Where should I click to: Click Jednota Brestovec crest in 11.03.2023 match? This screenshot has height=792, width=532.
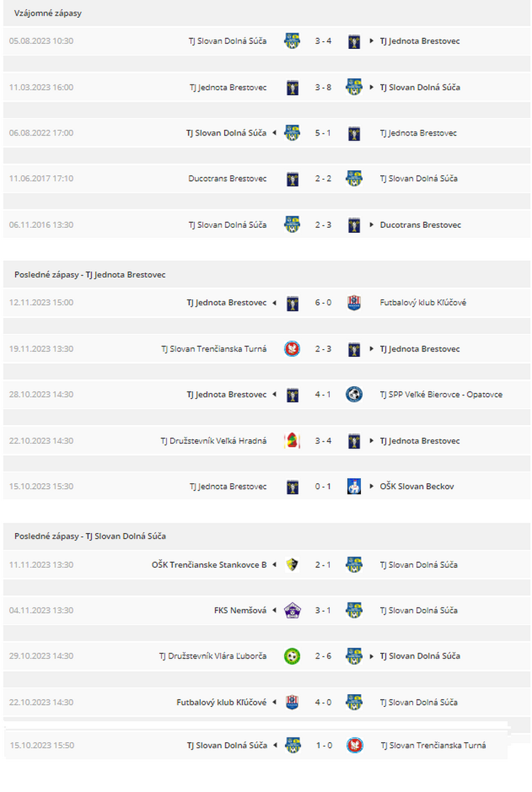[x=292, y=87]
